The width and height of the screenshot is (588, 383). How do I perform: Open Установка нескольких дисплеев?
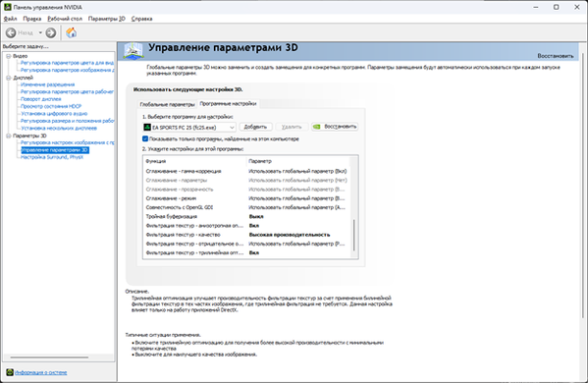(59, 129)
